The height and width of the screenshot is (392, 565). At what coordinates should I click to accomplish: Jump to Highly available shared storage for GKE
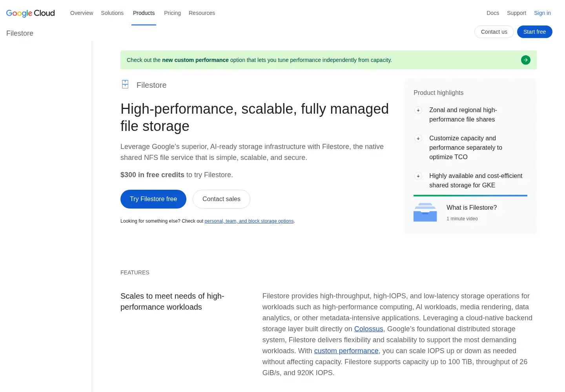476,181
